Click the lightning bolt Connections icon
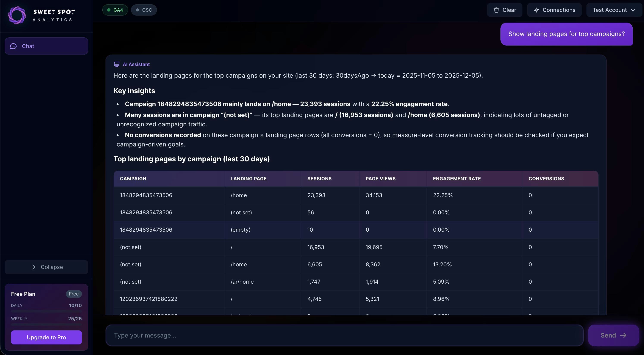The image size is (644, 355). coord(536,10)
